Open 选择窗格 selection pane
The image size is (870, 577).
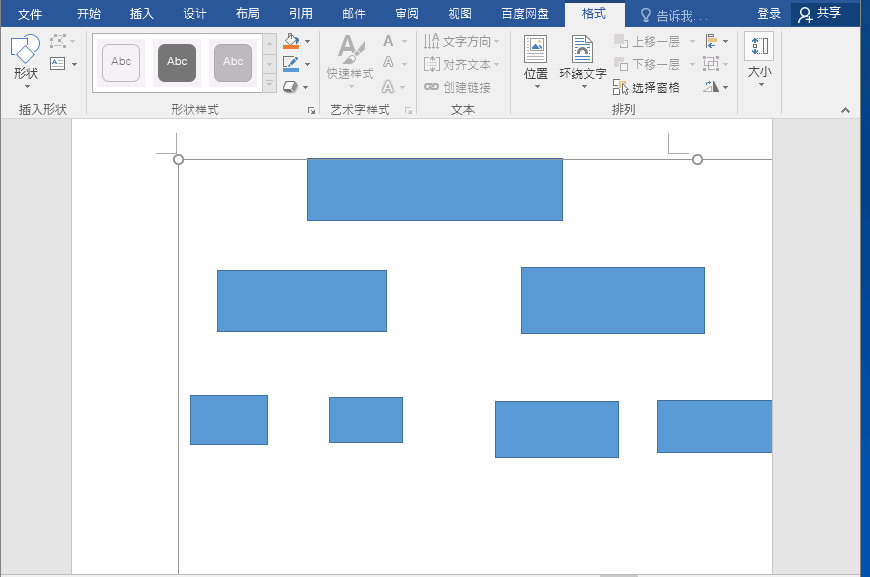(647, 87)
